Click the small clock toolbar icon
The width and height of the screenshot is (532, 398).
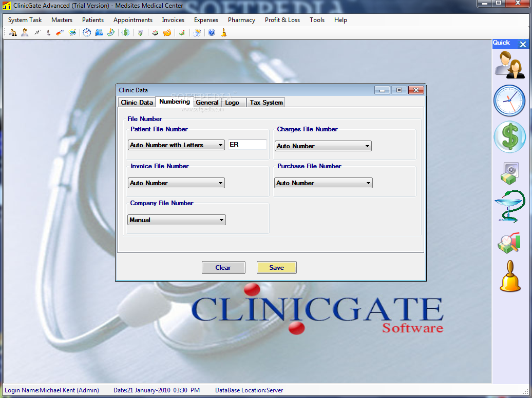(x=87, y=32)
